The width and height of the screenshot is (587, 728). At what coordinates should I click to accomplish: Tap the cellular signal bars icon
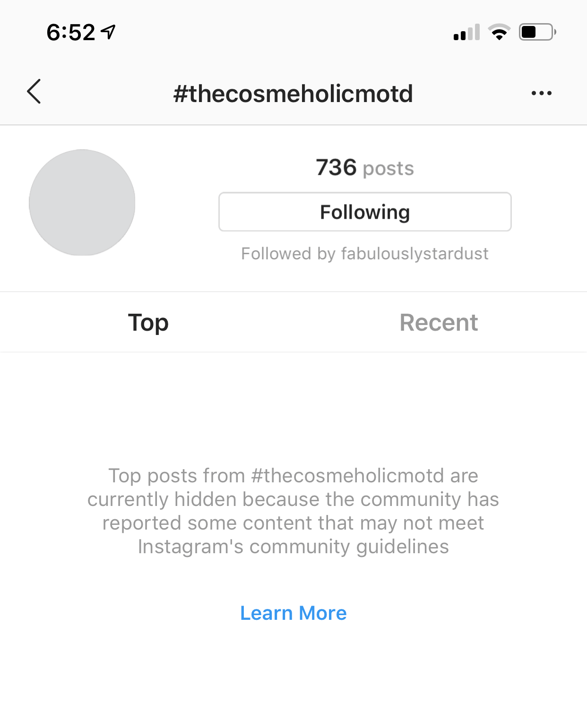466,33
